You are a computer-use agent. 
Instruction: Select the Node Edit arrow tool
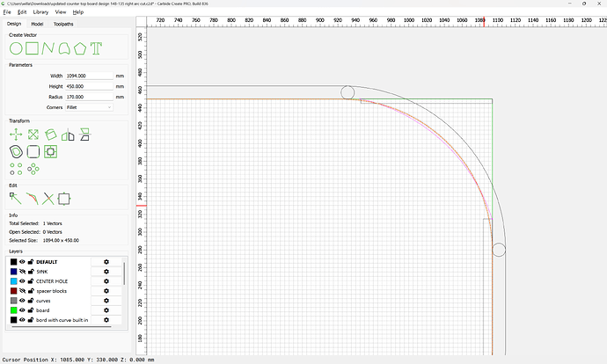[x=15, y=199]
